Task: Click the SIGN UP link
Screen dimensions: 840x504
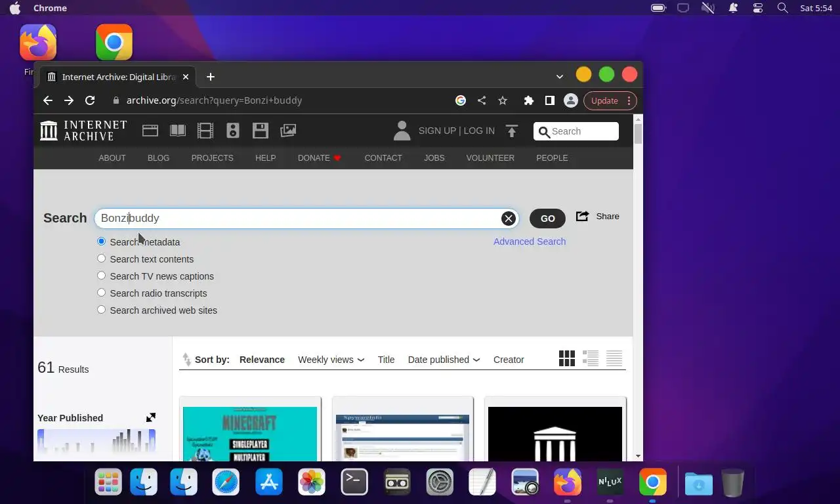Action: 437,131
